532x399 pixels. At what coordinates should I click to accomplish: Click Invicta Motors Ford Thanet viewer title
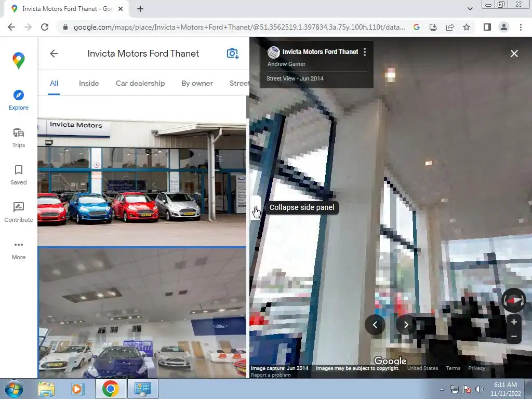click(x=320, y=52)
